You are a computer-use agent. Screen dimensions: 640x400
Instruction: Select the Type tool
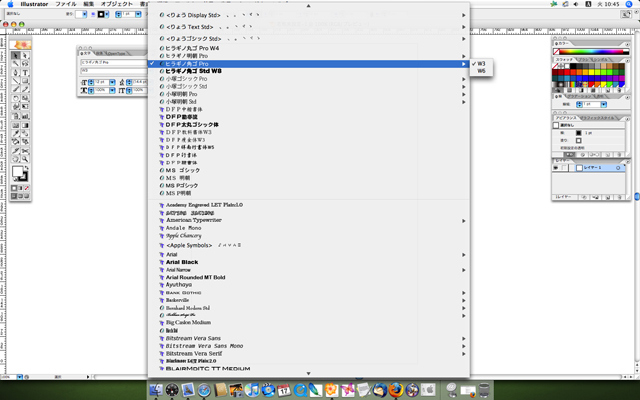[x=25, y=73]
